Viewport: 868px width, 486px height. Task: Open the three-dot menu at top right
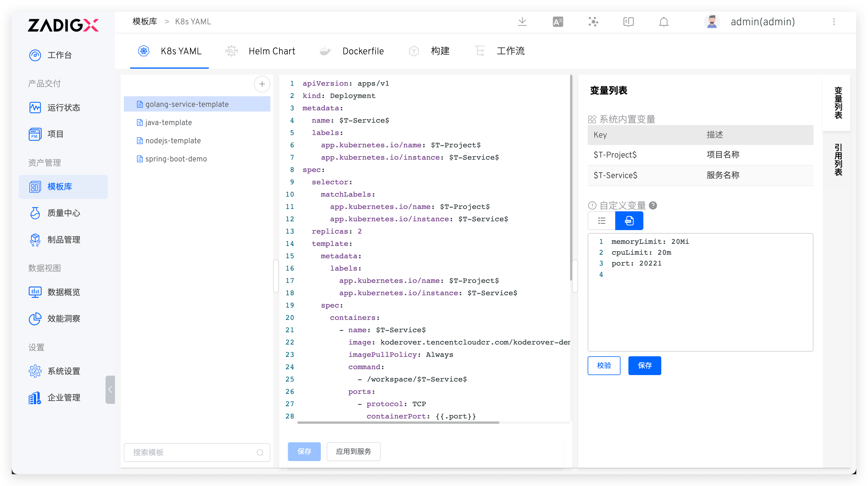pos(834,22)
